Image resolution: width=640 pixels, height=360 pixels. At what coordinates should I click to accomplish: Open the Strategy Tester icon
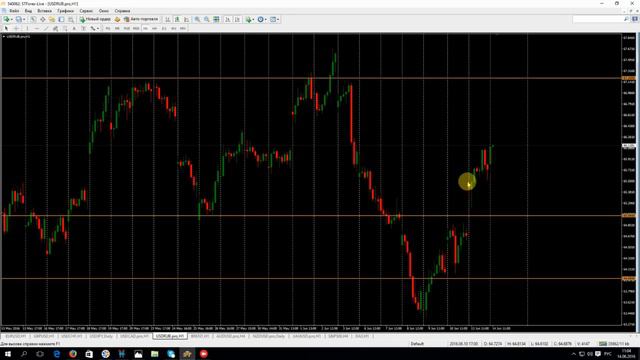coord(71,19)
